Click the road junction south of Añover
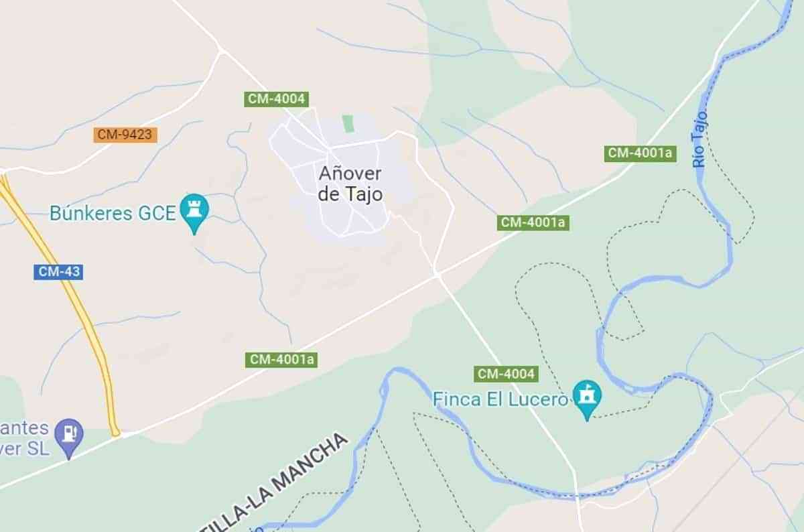Screen dimensions: 804x532 point(436,274)
